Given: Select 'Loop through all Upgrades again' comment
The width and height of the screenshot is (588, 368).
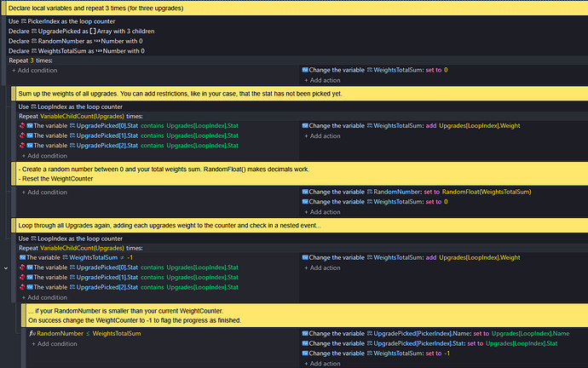Looking at the screenshot, I should pyautogui.click(x=302, y=226).
